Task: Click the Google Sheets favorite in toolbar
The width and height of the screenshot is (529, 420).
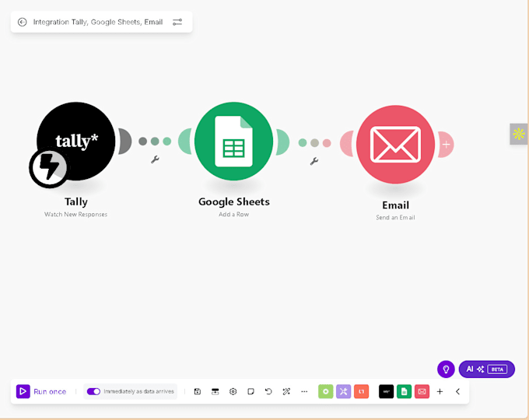Action: click(405, 391)
